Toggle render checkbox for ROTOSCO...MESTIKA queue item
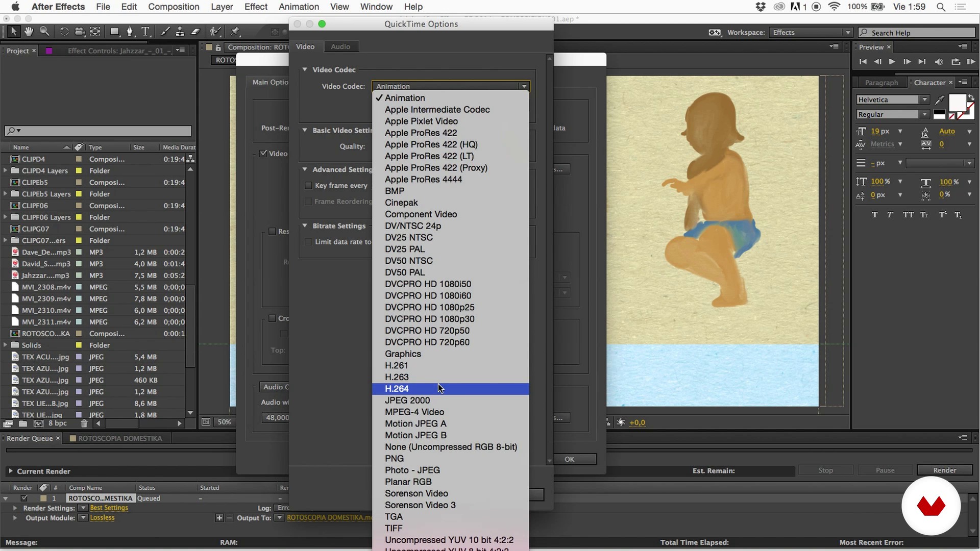The image size is (980, 551). coord(24,498)
